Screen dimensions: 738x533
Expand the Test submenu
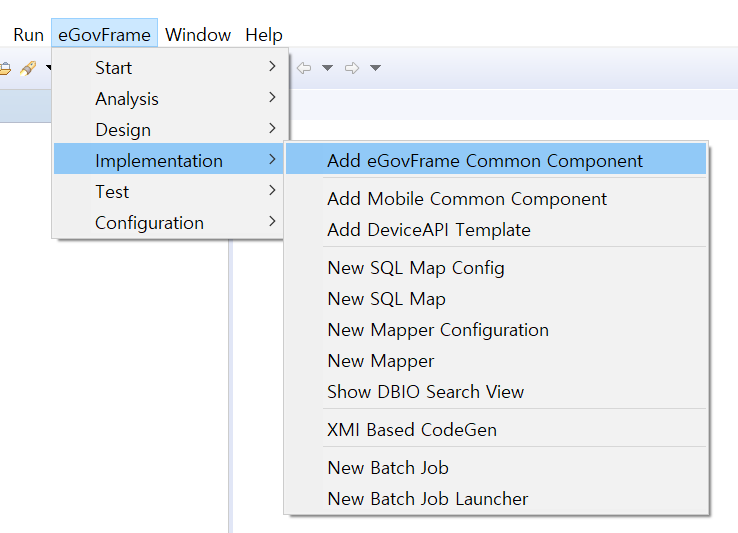168,192
